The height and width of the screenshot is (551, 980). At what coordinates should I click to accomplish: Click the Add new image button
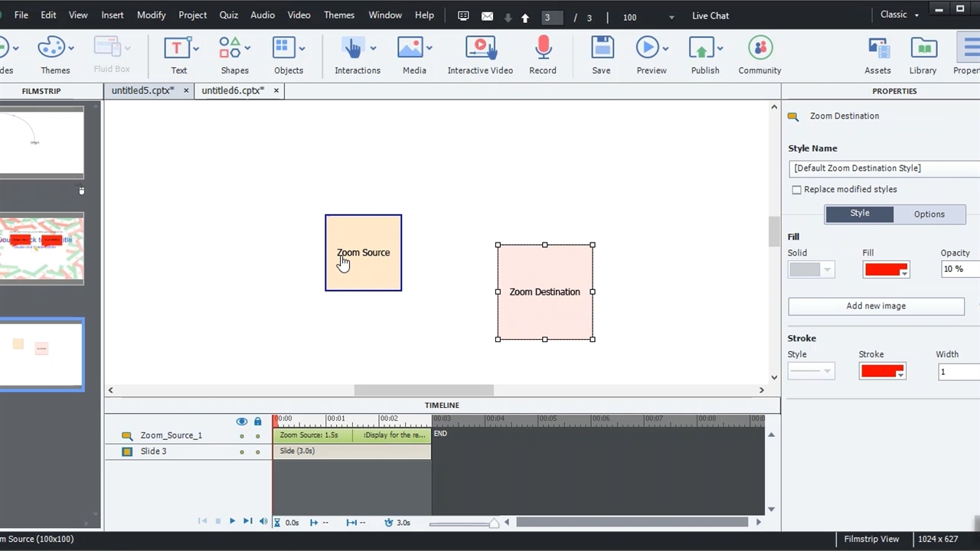tap(876, 306)
